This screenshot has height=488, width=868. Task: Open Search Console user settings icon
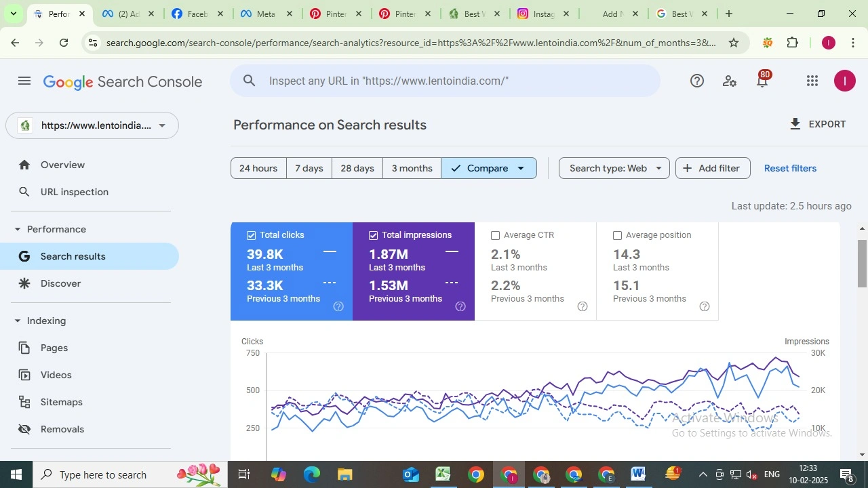[x=730, y=81]
